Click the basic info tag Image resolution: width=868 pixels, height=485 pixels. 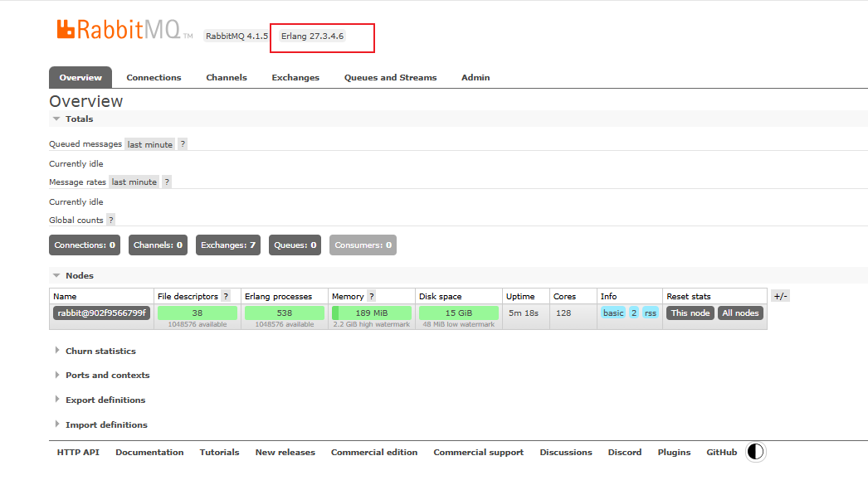pyautogui.click(x=613, y=313)
